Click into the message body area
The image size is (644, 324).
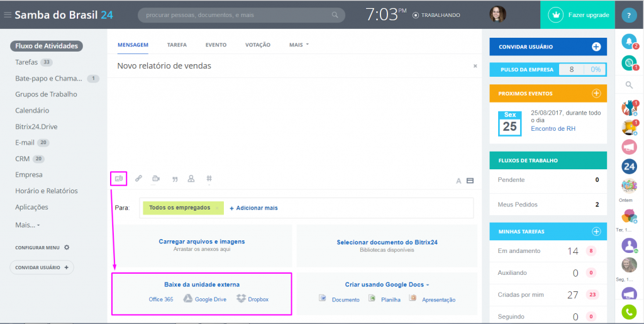(x=294, y=123)
